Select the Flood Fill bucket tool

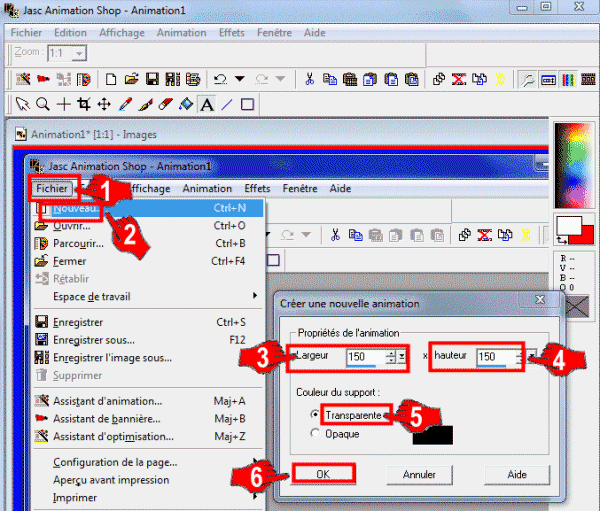point(186,104)
